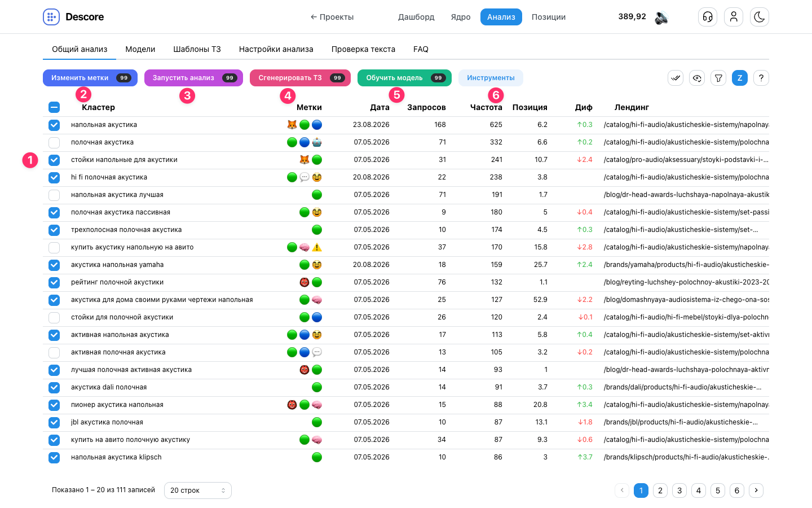Image resolution: width=812 pixels, height=508 pixels.
Task: Open the '20 строк' rows-per-page dropdown
Action: coord(198,491)
